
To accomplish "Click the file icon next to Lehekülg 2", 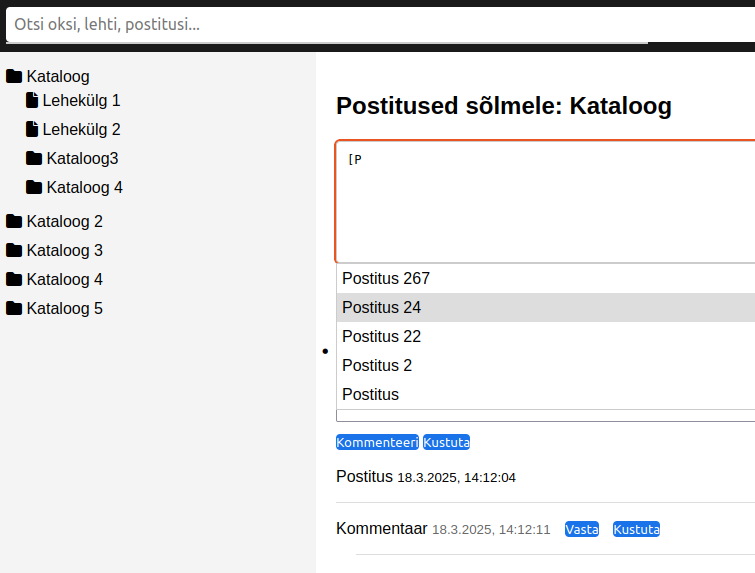I will pos(32,129).
